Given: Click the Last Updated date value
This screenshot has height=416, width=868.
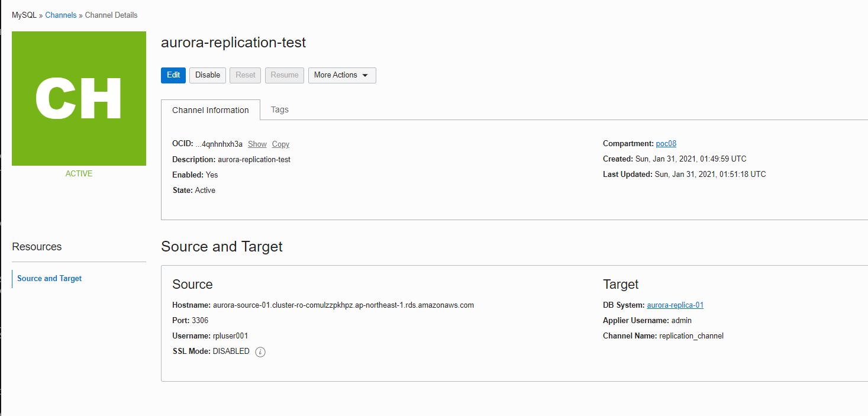Looking at the screenshot, I should click(710, 175).
